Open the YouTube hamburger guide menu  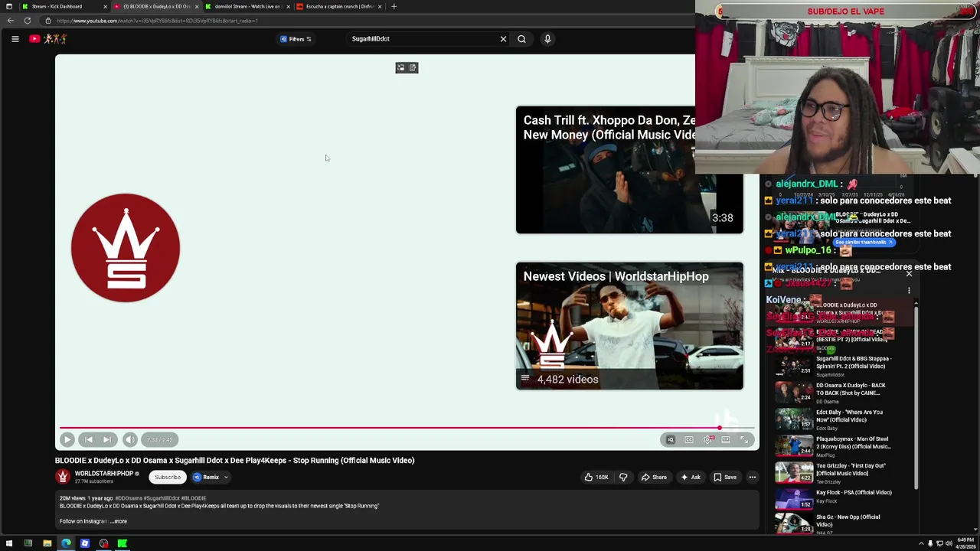coord(15,39)
